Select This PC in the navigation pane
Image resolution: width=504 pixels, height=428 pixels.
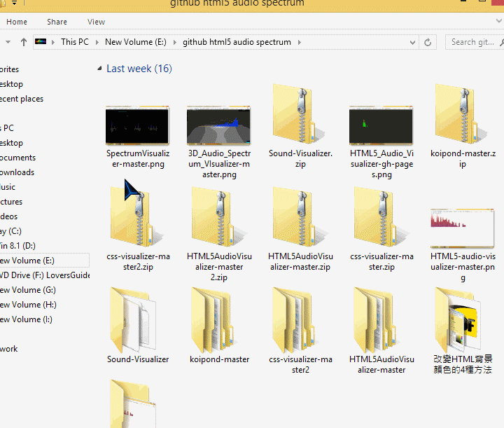(7, 128)
